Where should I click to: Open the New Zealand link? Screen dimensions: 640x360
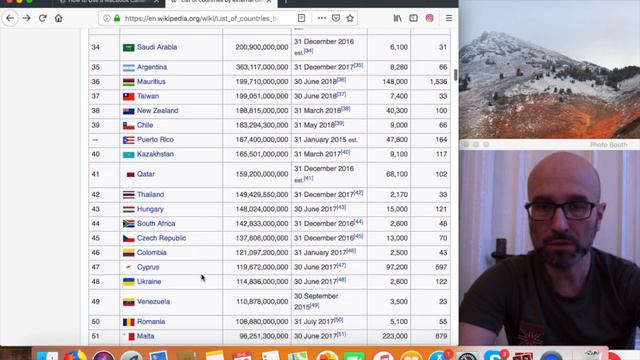158,111
